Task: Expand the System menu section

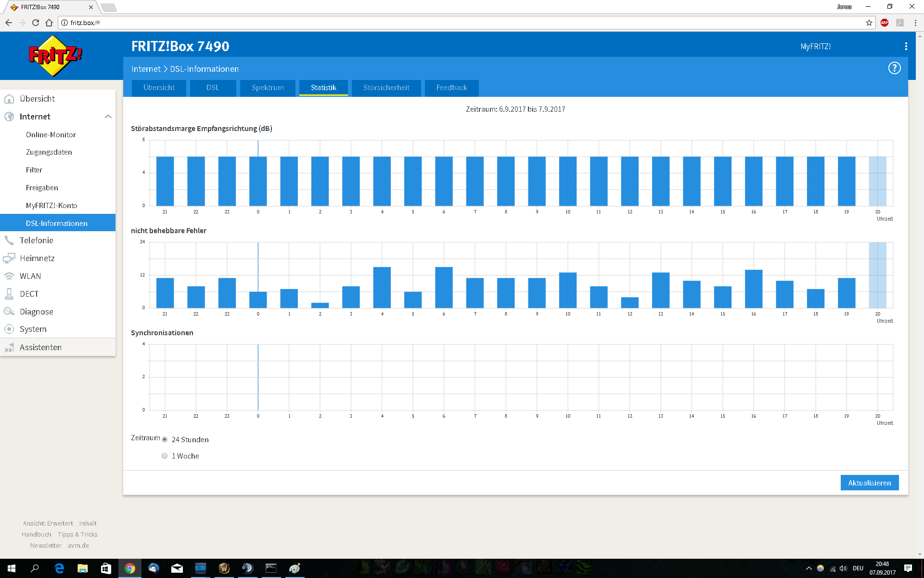Action: tap(33, 329)
